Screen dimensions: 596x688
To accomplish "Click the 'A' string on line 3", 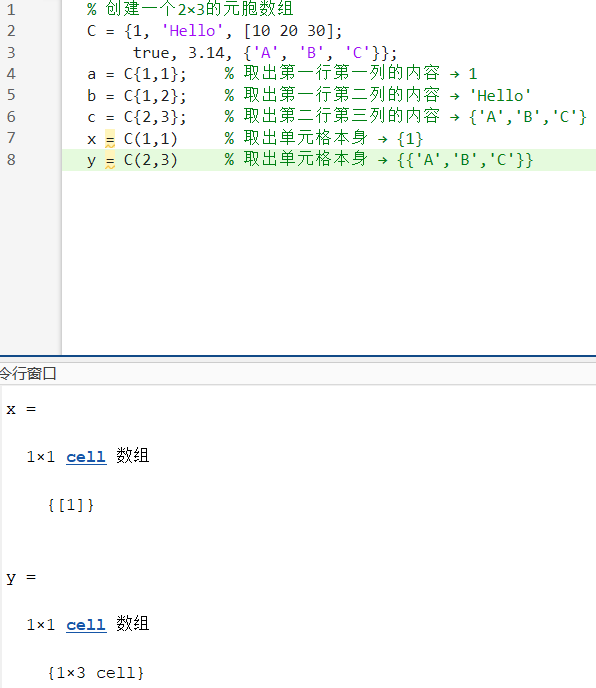I will tap(266, 53).
